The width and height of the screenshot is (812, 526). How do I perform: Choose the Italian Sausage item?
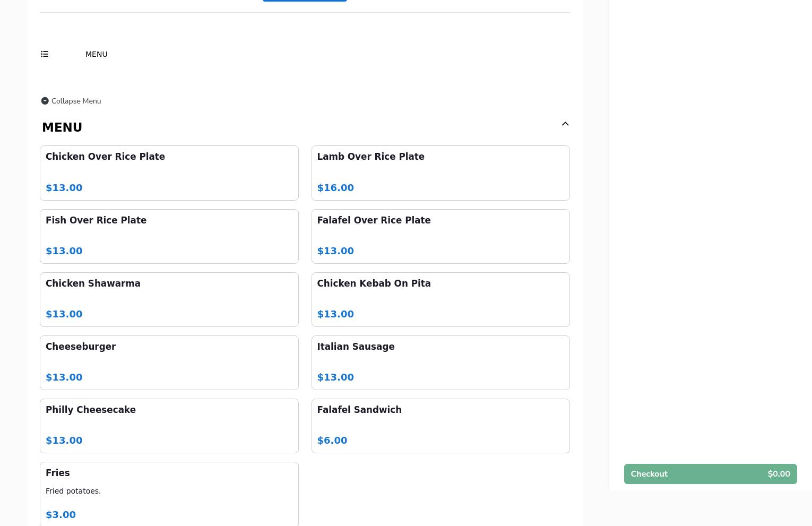(440, 363)
